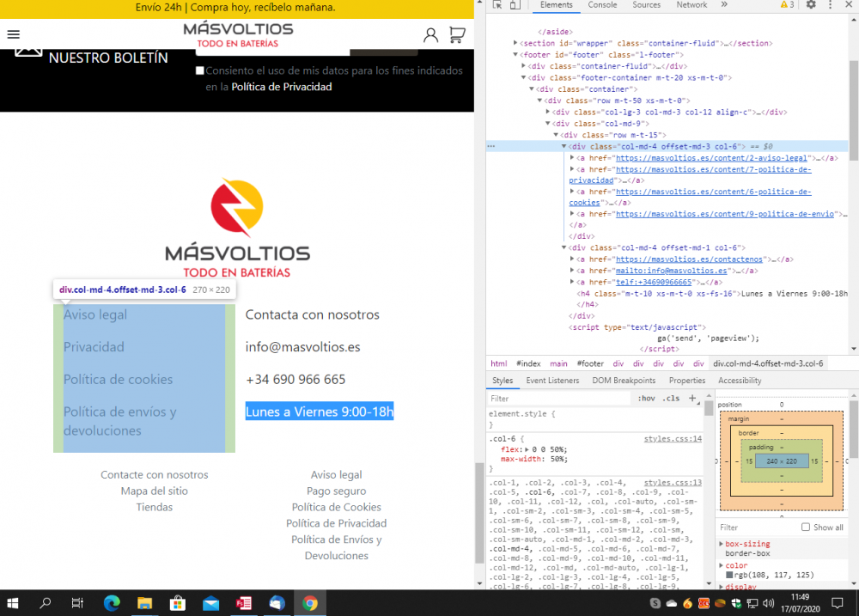Open File Explorer from taskbar
The width and height of the screenshot is (859, 616).
(144, 603)
